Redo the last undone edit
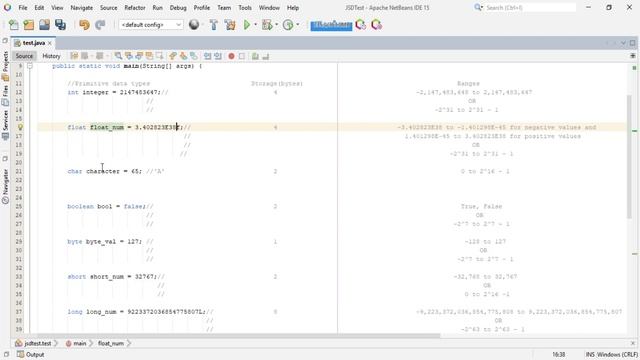Viewport: 640px width, 360px height. point(100,25)
